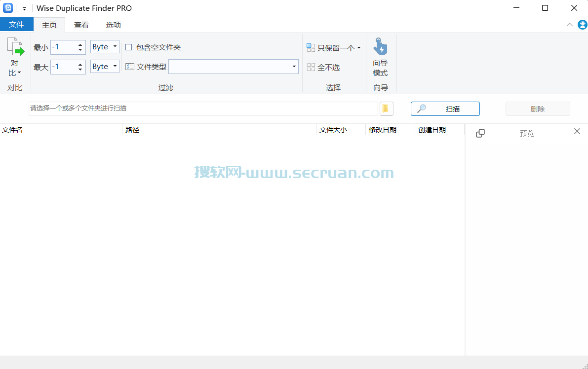The width and height of the screenshot is (588, 369).
Task: Expand the 对比 dropdown arrow
Action: (19, 73)
